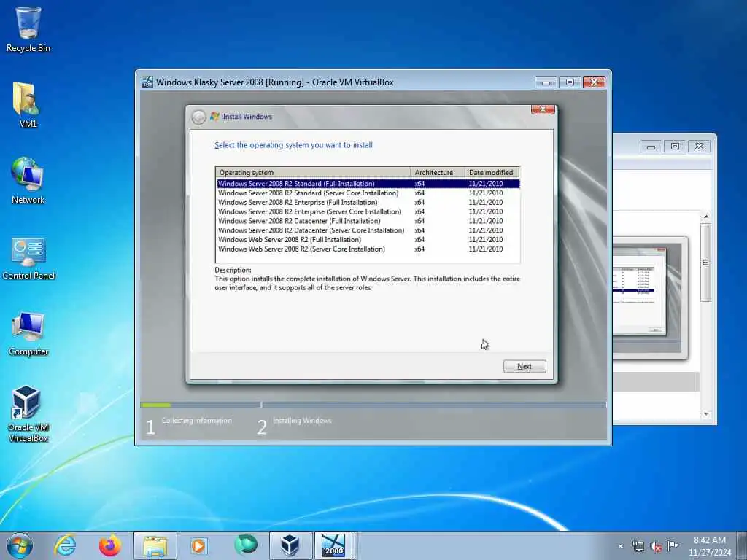
Task: Select Windows Server 2008 R2 Datacenter (Server Core Installation)
Action: click(368, 230)
